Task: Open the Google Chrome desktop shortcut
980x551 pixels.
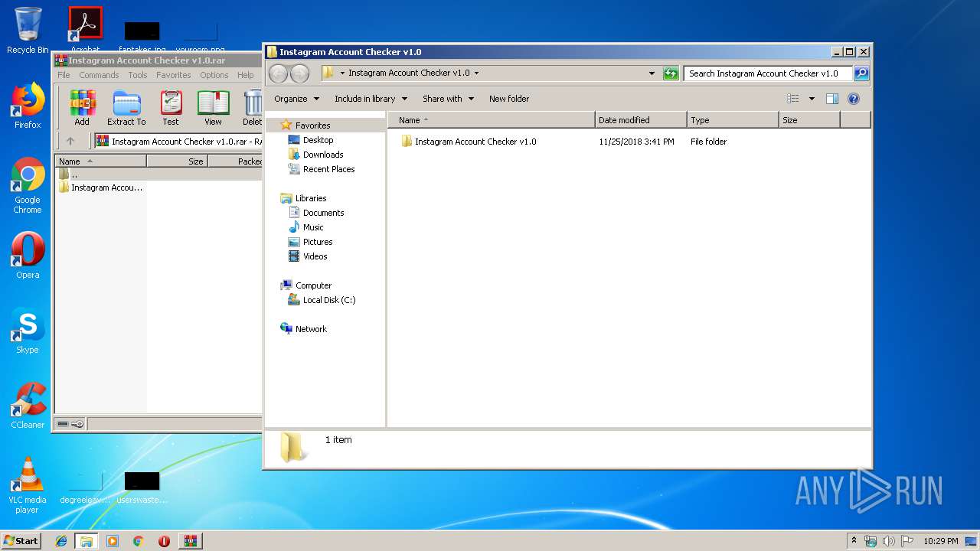Action: pos(28,185)
